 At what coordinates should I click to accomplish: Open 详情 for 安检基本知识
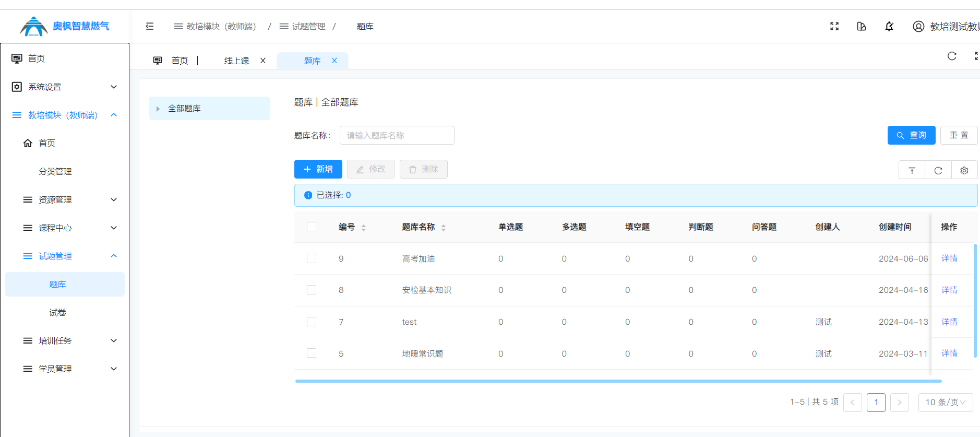(x=949, y=290)
